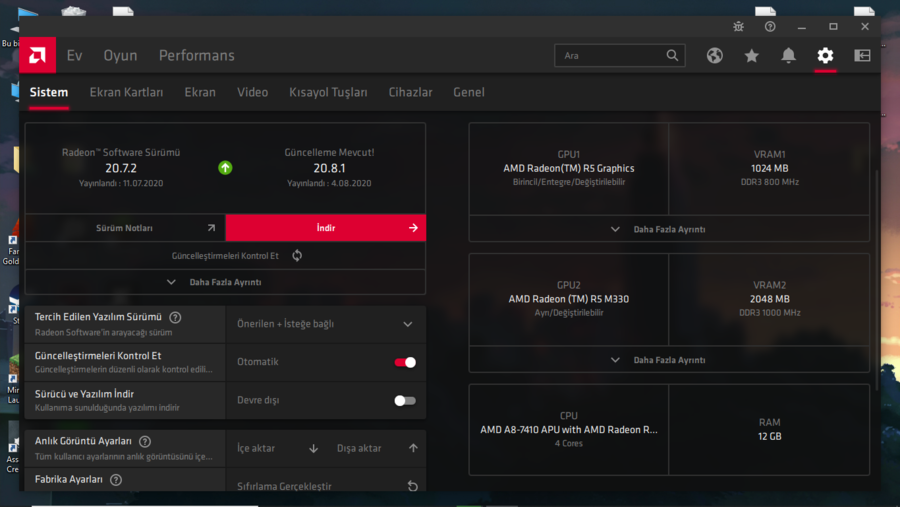Expand Daha Fazla Ayrıntı under GPU1
This screenshot has width=900, height=507.
[x=669, y=229]
